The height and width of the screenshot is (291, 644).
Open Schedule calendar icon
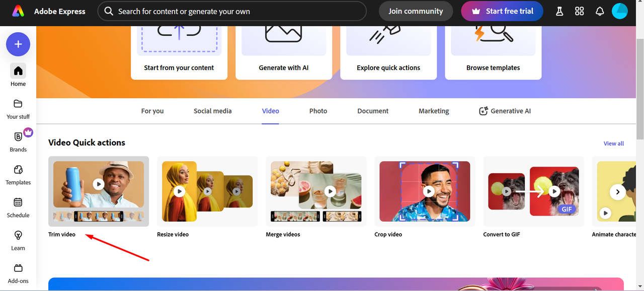[18, 202]
